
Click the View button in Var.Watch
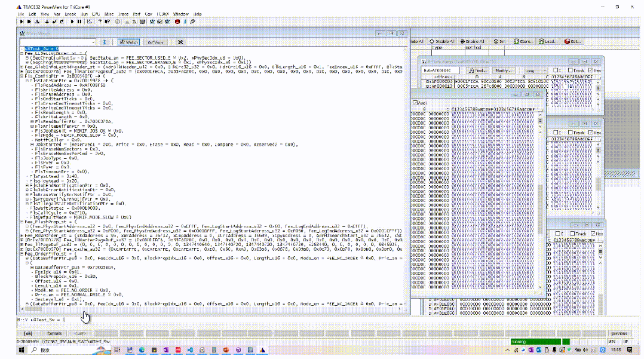click(156, 42)
